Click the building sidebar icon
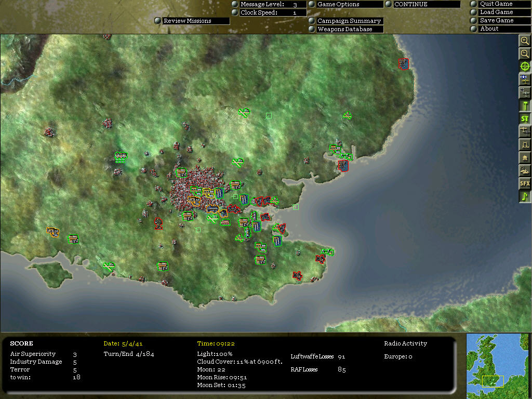 525,157
